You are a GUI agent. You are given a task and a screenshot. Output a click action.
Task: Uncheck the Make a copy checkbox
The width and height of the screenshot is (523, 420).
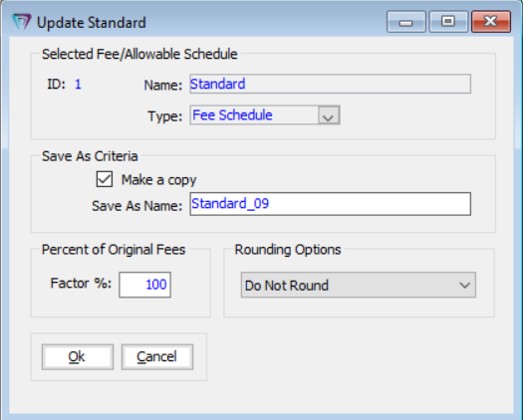(105, 179)
